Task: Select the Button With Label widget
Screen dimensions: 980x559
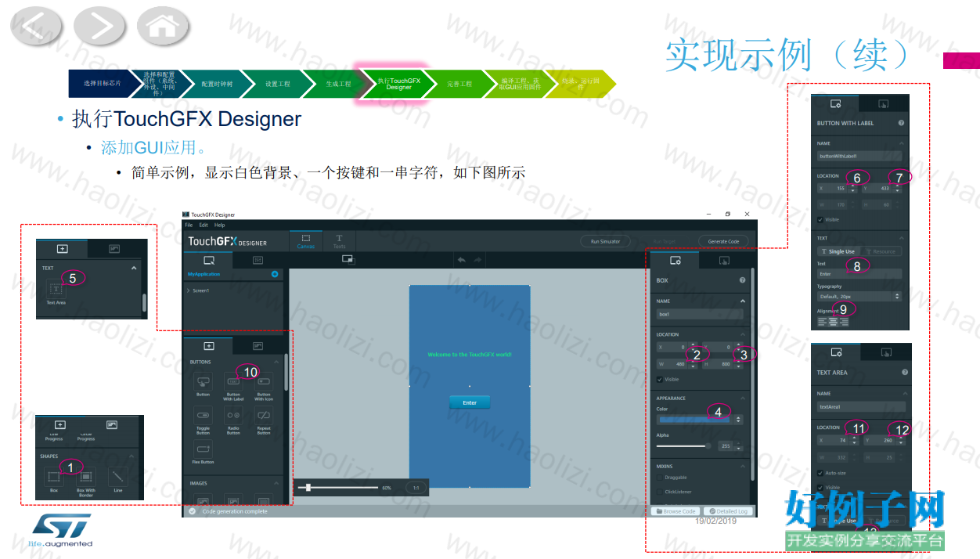Action: [233, 382]
